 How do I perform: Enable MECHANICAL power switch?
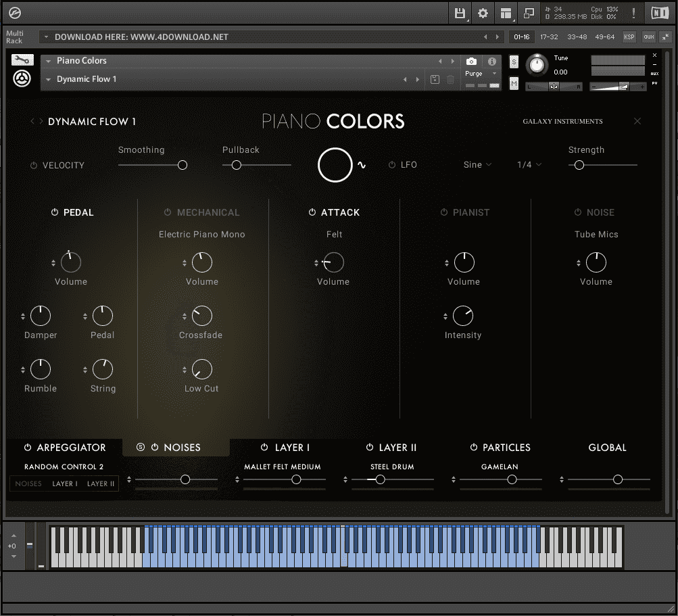(x=168, y=212)
